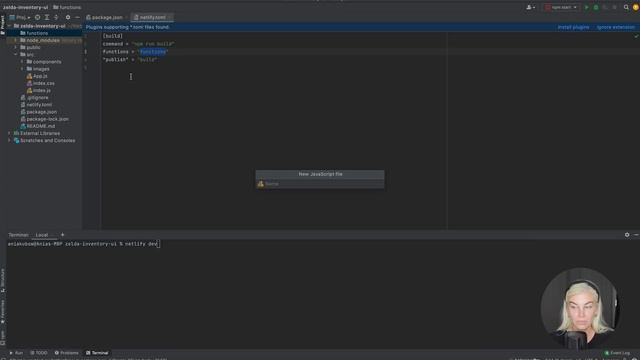Hide the Project panel with minus icon

click(x=77, y=18)
